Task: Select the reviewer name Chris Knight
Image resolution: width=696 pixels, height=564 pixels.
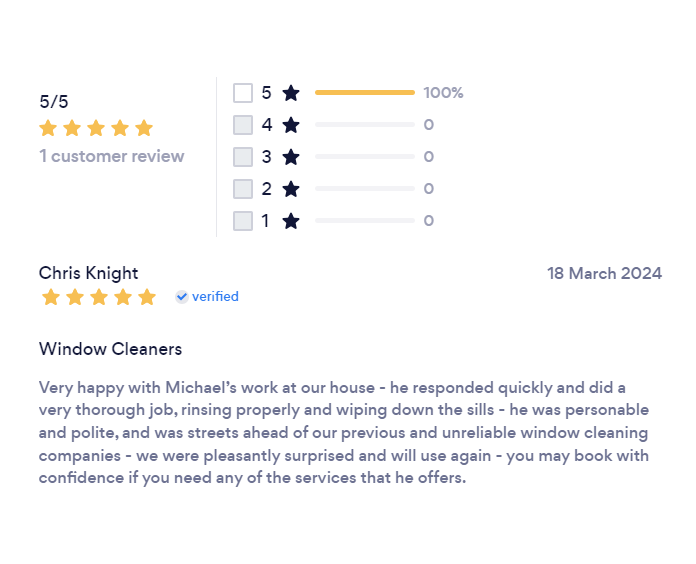Action: [x=88, y=273]
